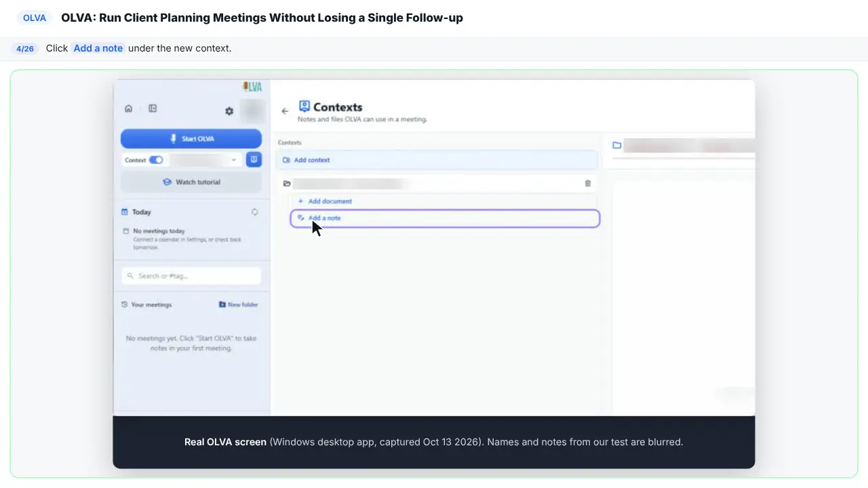Viewport: 868px width, 488px height.
Task: Click the Add a note link in instructions
Action: tap(98, 48)
